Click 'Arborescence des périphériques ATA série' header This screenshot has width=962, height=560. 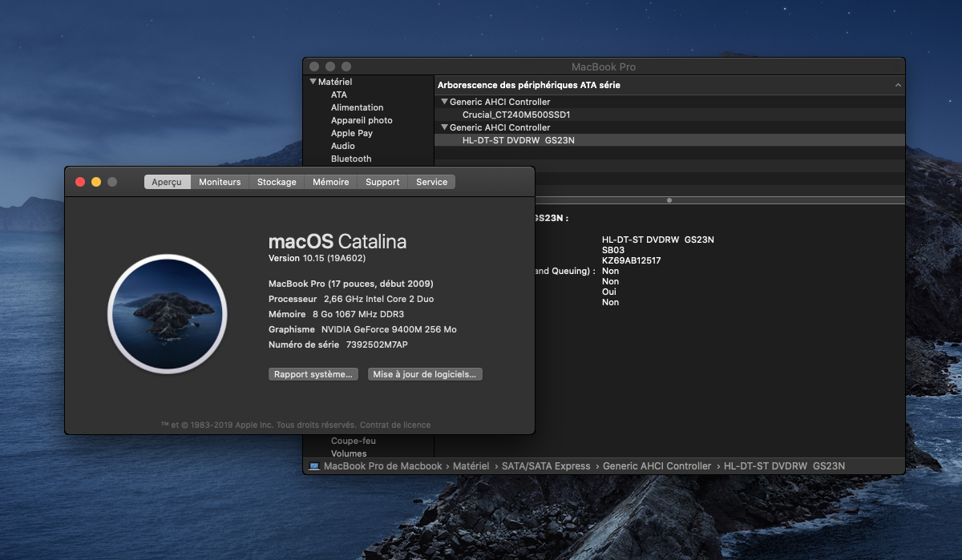coord(529,85)
